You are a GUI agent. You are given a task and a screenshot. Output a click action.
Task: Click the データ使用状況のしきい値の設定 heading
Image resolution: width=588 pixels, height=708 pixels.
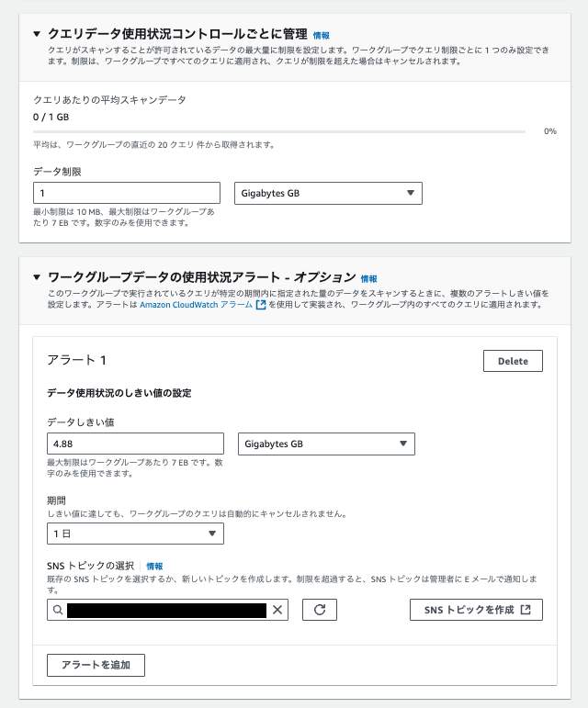pos(119,393)
